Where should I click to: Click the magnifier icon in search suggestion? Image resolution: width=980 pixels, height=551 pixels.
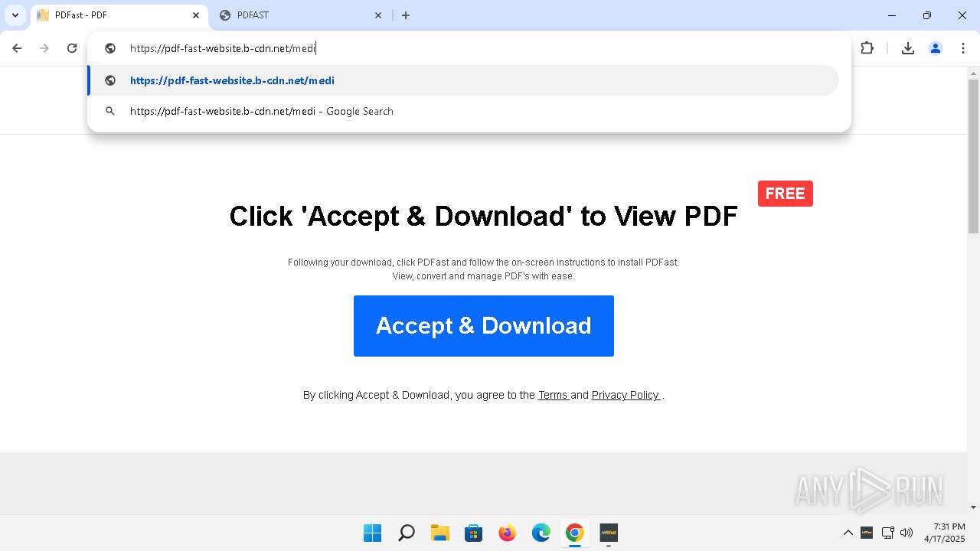tap(110, 111)
